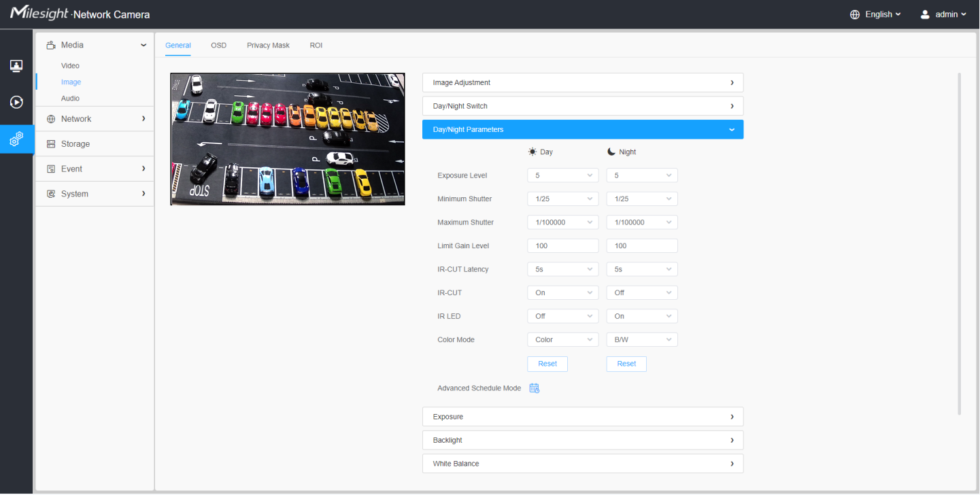Click the admin user profile icon
This screenshot has width=980, height=495.
[x=925, y=14]
